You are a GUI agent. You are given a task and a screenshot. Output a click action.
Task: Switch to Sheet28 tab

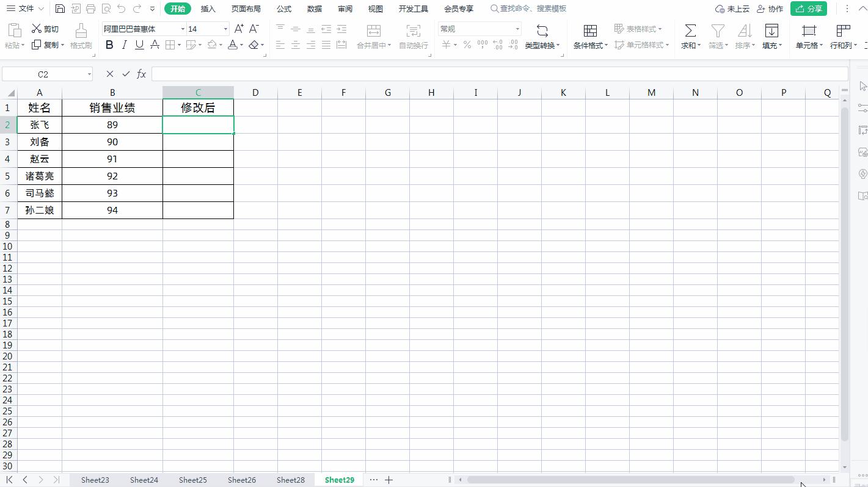290,480
